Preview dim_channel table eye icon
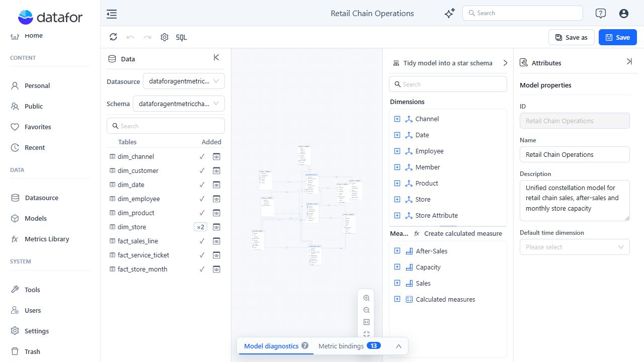 [216, 156]
